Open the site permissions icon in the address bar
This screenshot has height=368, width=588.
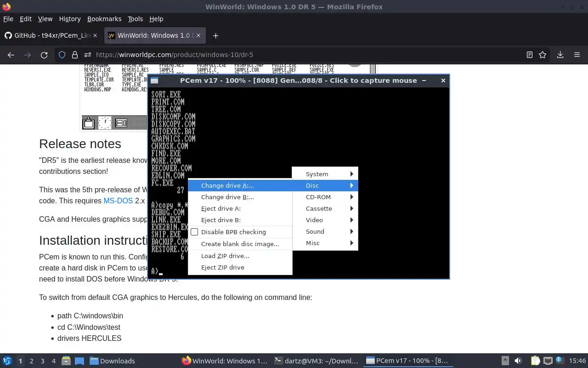click(x=87, y=55)
